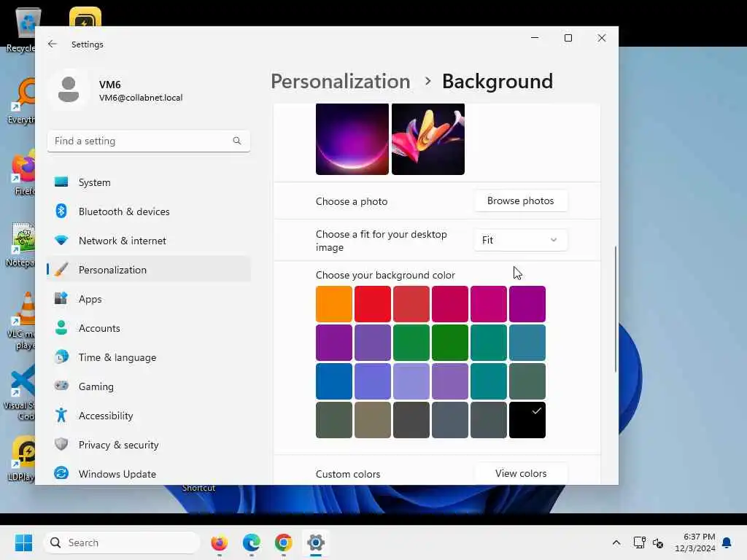The width and height of the screenshot is (747, 560).
Task: Launch Microsoft Edge from the taskbar
Action: (252, 542)
